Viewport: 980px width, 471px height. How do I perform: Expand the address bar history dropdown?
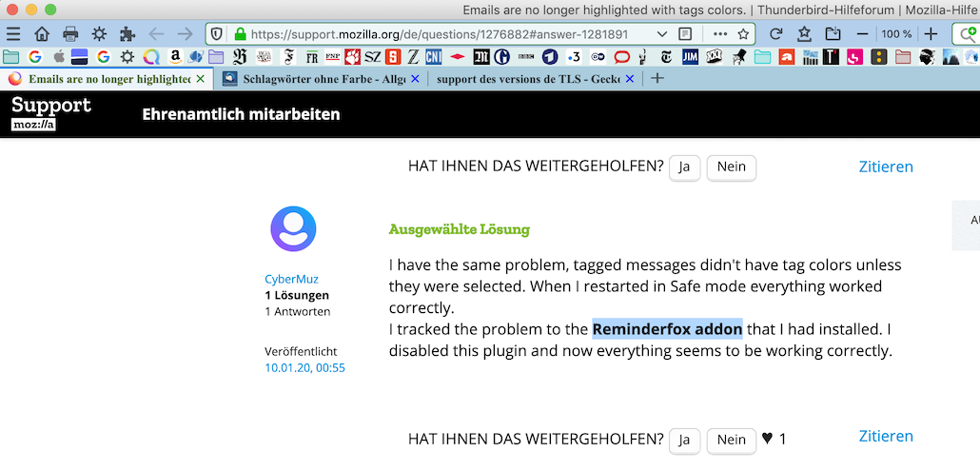pos(662,33)
